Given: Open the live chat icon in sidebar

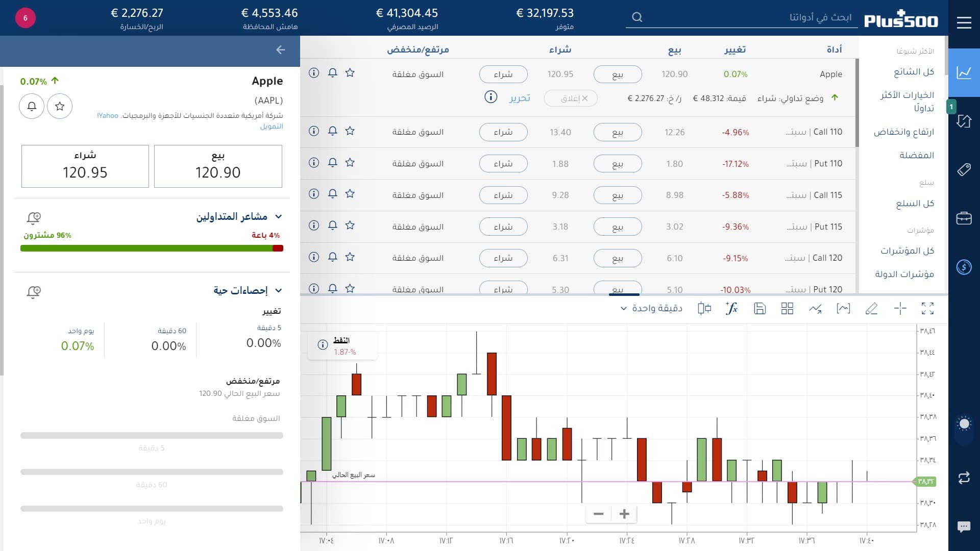Looking at the screenshot, I should (x=964, y=527).
